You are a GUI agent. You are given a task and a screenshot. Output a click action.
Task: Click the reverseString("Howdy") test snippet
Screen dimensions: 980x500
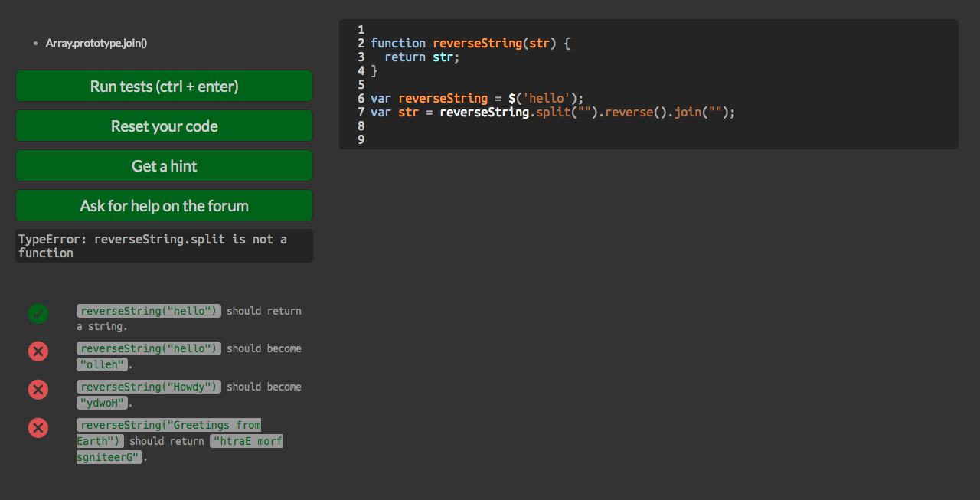pyautogui.click(x=149, y=387)
